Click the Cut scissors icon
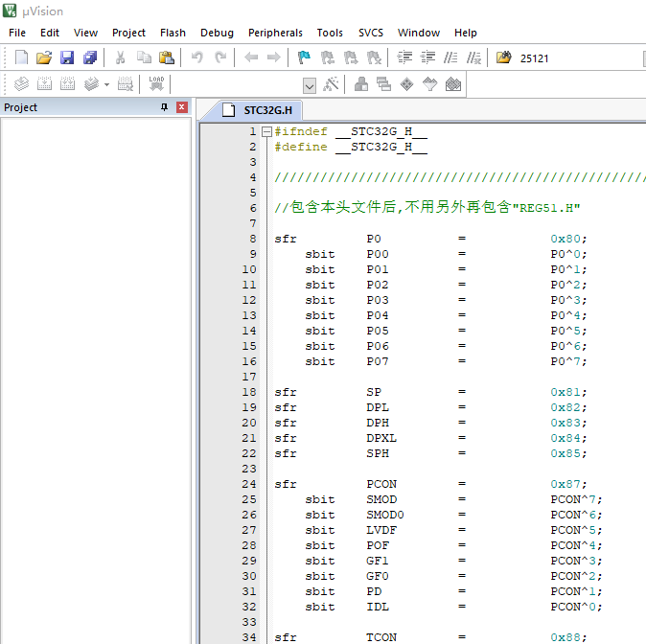Screen dimensions: 646x644 [x=121, y=57]
